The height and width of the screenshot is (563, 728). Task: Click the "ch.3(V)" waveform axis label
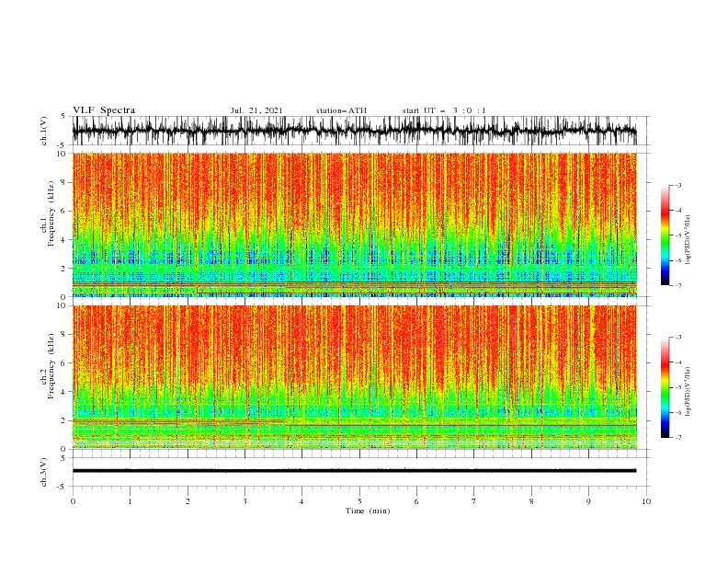[44, 472]
